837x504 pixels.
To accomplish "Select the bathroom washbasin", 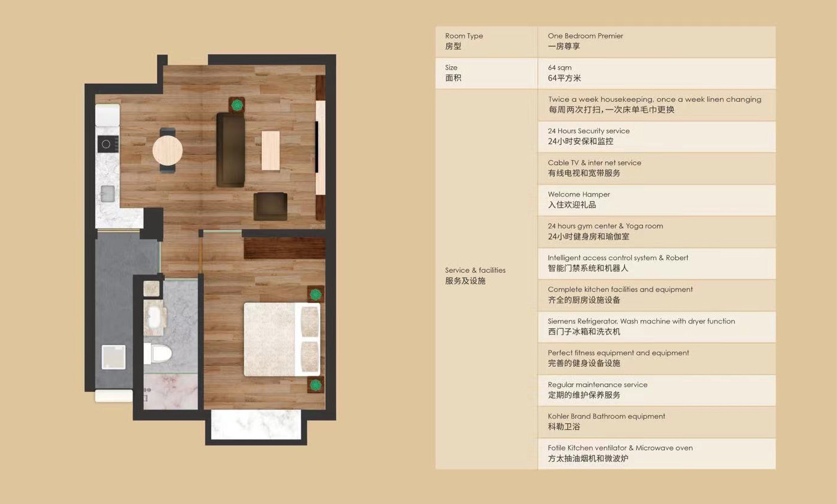I will 155,317.
